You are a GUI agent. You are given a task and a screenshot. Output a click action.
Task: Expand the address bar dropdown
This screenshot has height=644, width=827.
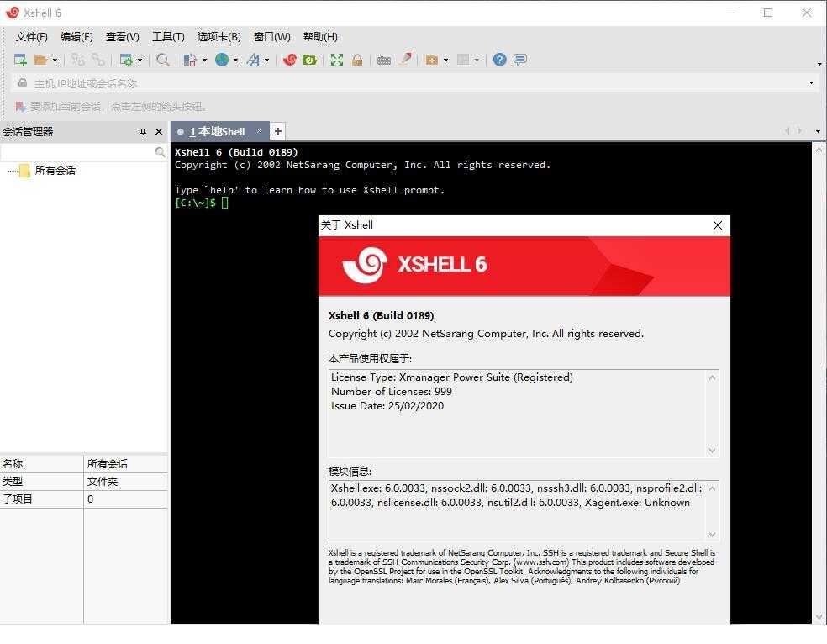coord(811,82)
